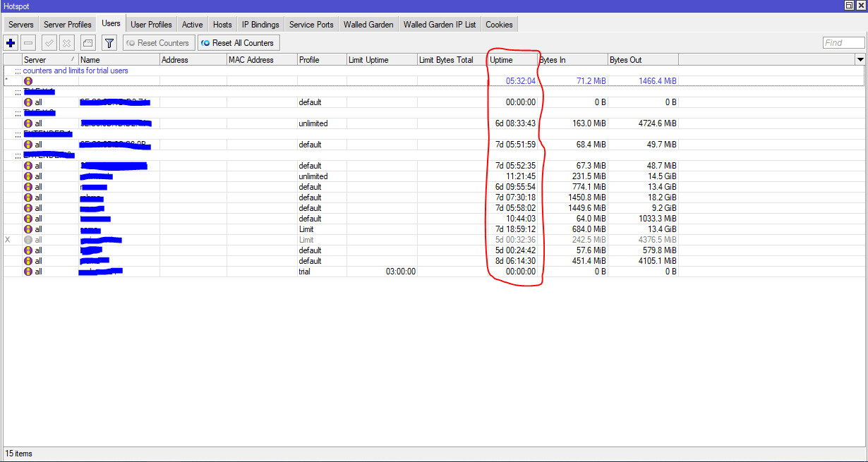Open the IP Bindings tab

coord(260,25)
